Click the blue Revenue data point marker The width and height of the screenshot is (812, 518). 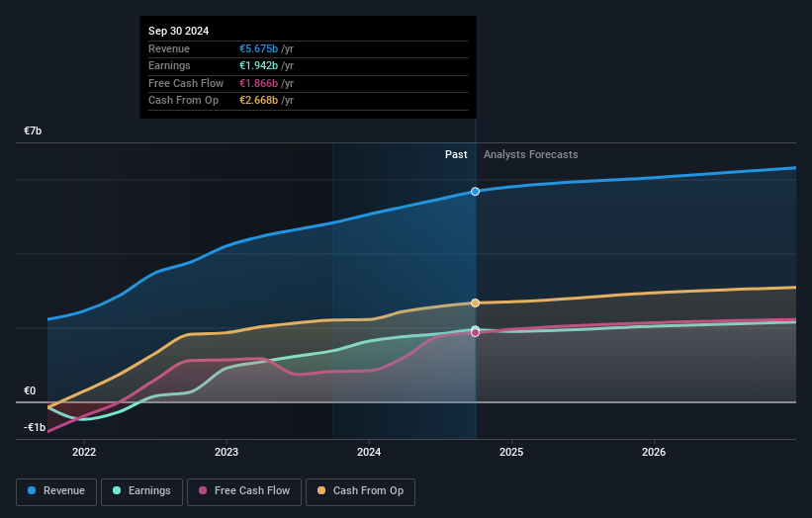(x=476, y=192)
